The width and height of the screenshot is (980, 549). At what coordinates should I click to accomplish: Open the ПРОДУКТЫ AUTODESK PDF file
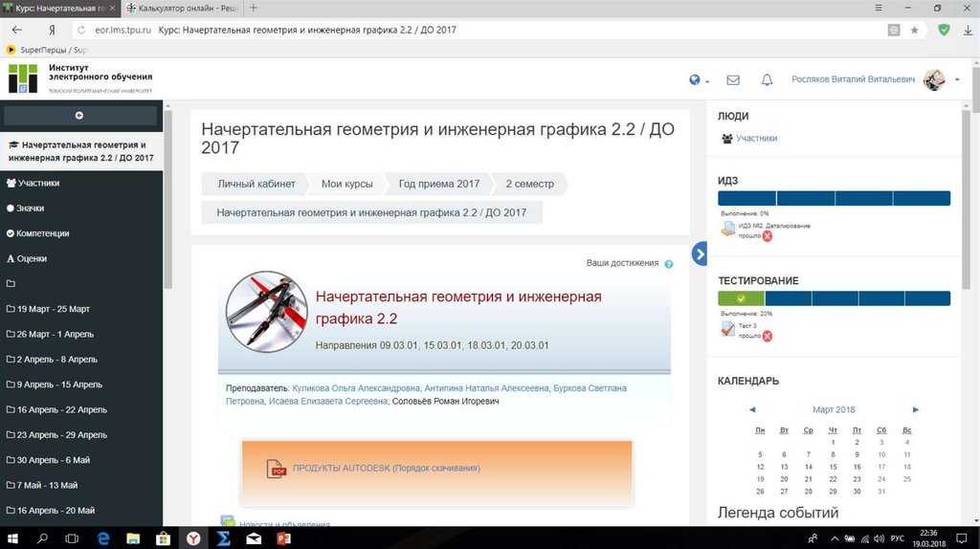(x=386, y=469)
